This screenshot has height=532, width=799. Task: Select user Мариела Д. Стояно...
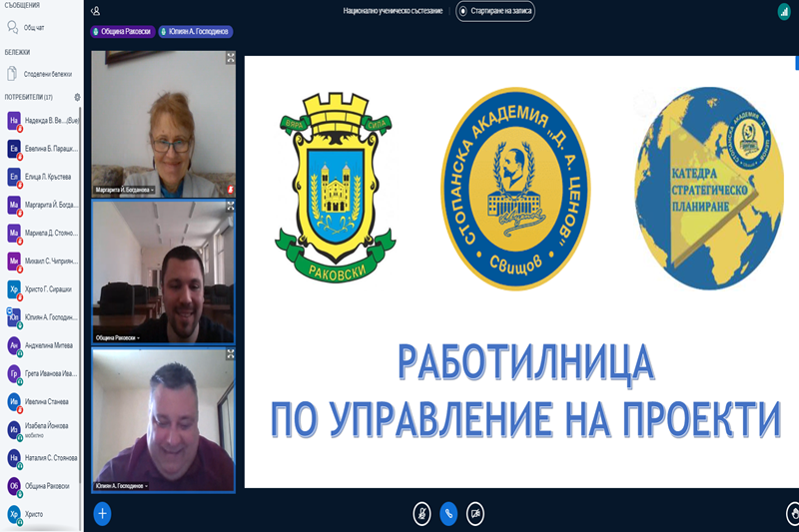[42, 234]
